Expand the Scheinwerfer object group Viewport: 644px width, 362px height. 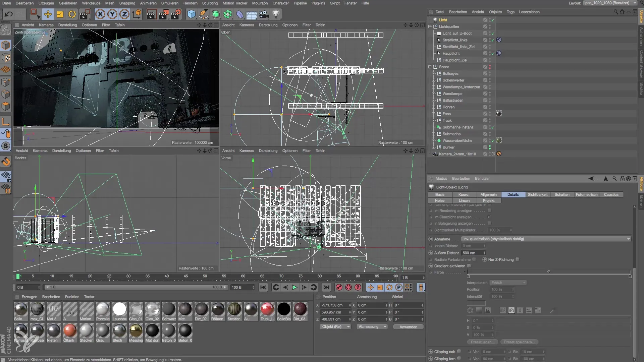433,80
